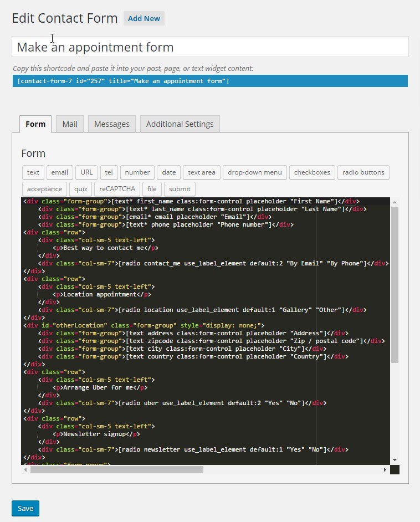Click 'Best way to contact me' paragraph

(105, 248)
